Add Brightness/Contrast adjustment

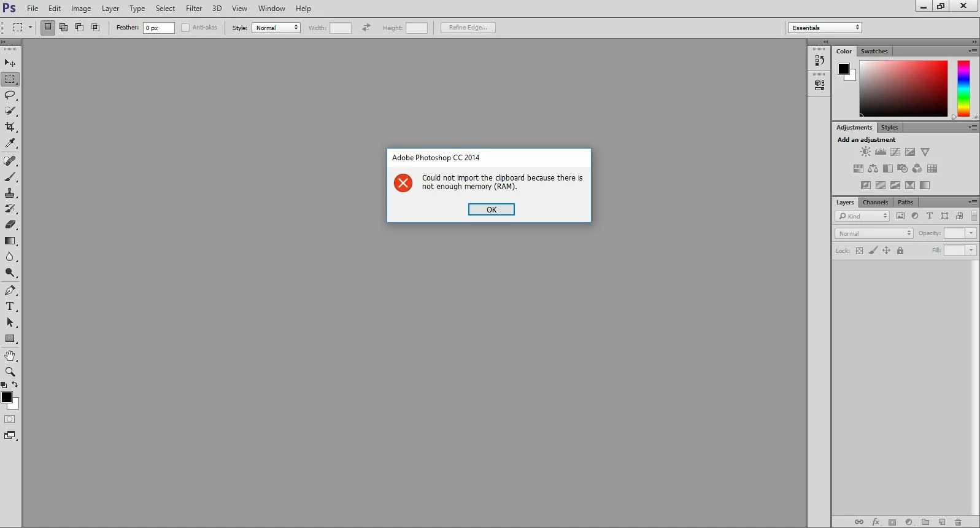[x=865, y=152]
